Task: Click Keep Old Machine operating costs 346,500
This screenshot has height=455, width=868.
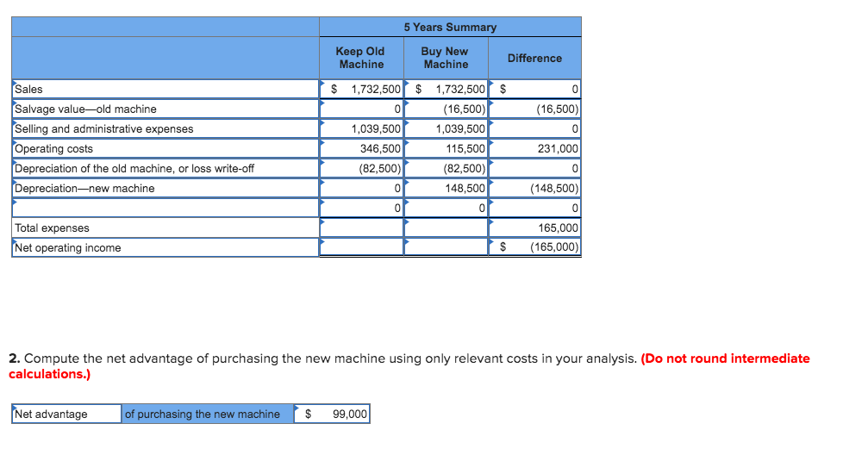Action: 361,149
